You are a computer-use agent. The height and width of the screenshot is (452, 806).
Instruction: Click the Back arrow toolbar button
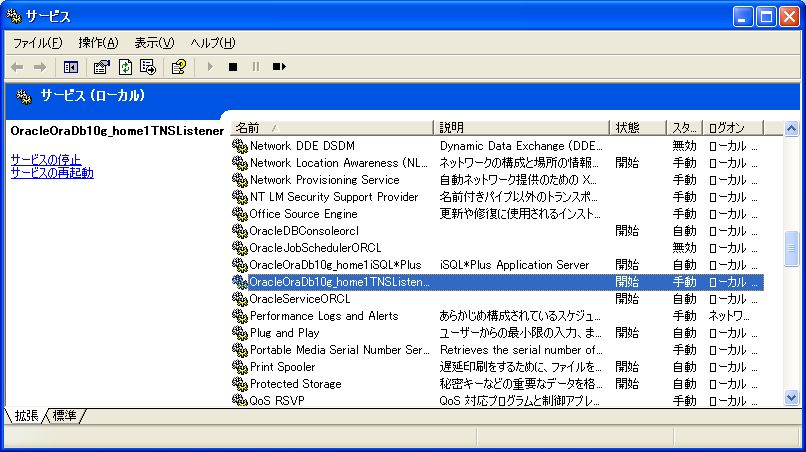pos(17,67)
